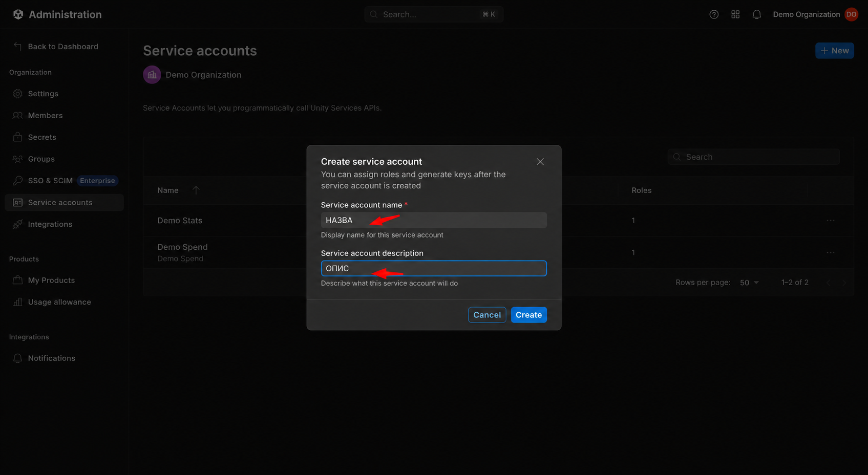Open the Settings menu item
The width and height of the screenshot is (868, 475).
click(64, 94)
